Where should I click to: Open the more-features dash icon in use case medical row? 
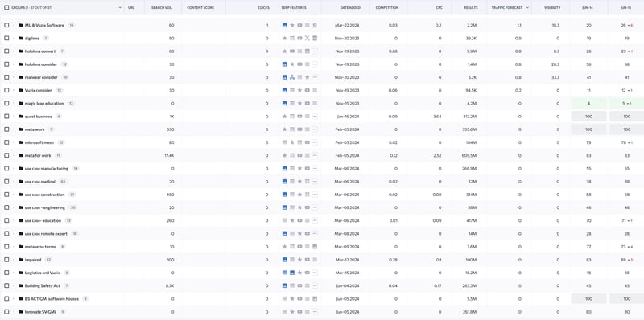315,182
